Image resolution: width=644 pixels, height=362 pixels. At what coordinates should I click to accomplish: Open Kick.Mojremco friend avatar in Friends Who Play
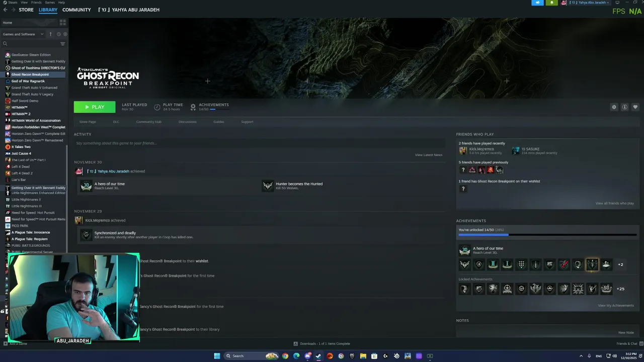[x=463, y=150]
